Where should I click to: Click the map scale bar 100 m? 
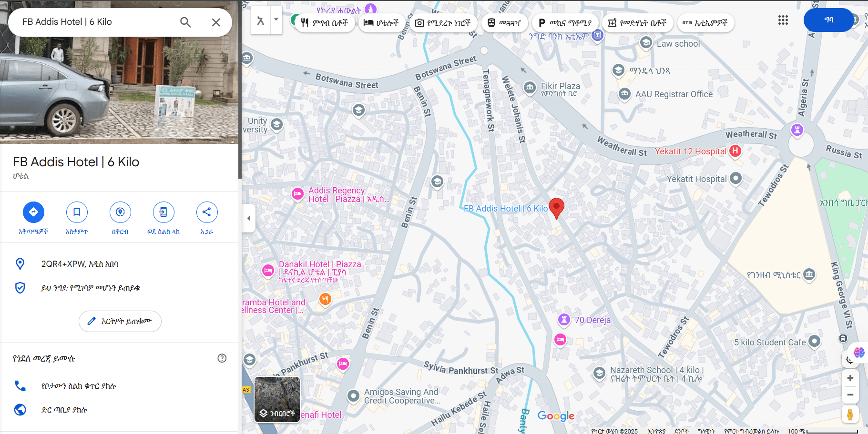point(823,431)
